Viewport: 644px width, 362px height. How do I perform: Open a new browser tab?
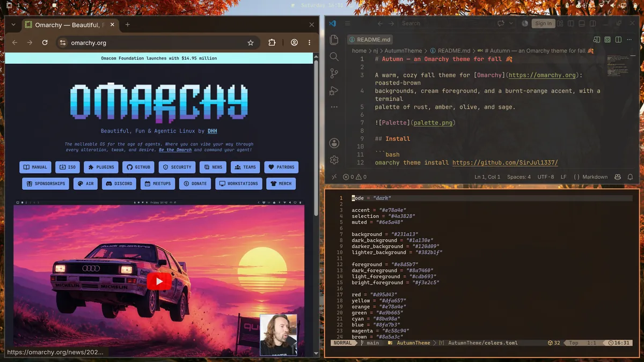pos(128,25)
